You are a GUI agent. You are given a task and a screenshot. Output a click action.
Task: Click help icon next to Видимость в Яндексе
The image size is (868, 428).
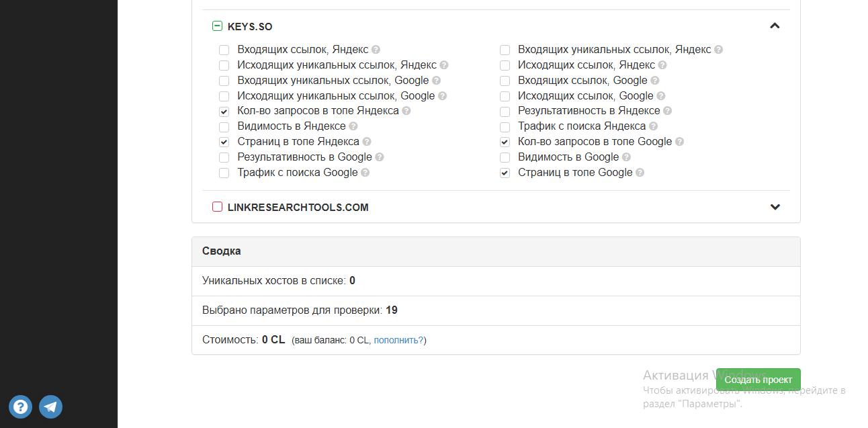click(353, 126)
